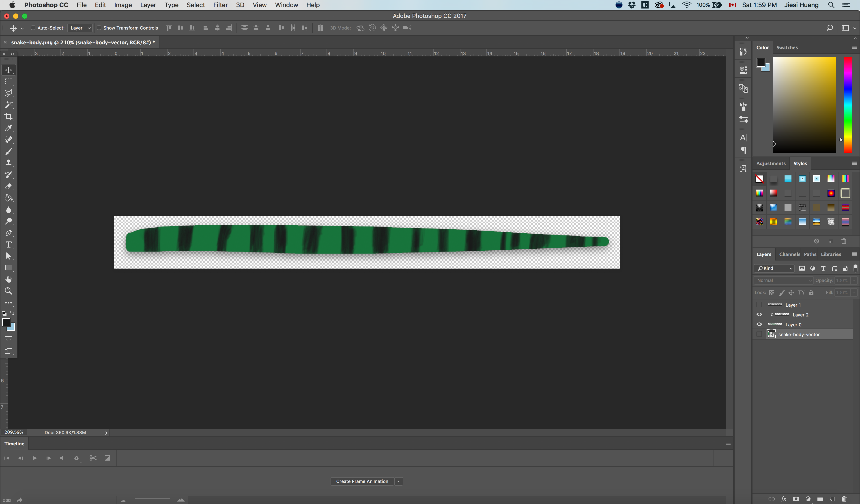The image size is (860, 504).
Task: Open the Fill value dropdown arrow
Action: [x=854, y=293]
